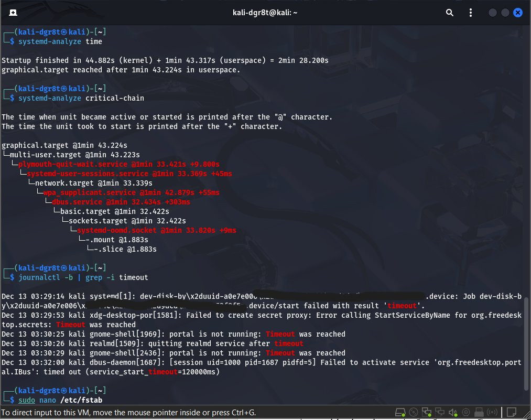Image resolution: width=531 pixels, height=420 pixels.
Task: Click the VM CD/DVD drive status icon
Action: tap(414, 412)
